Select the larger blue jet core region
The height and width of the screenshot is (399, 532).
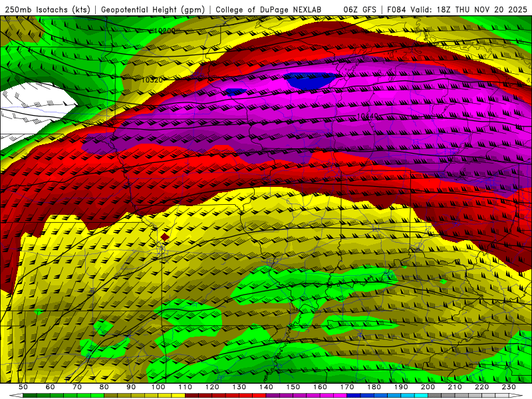[x=311, y=80]
